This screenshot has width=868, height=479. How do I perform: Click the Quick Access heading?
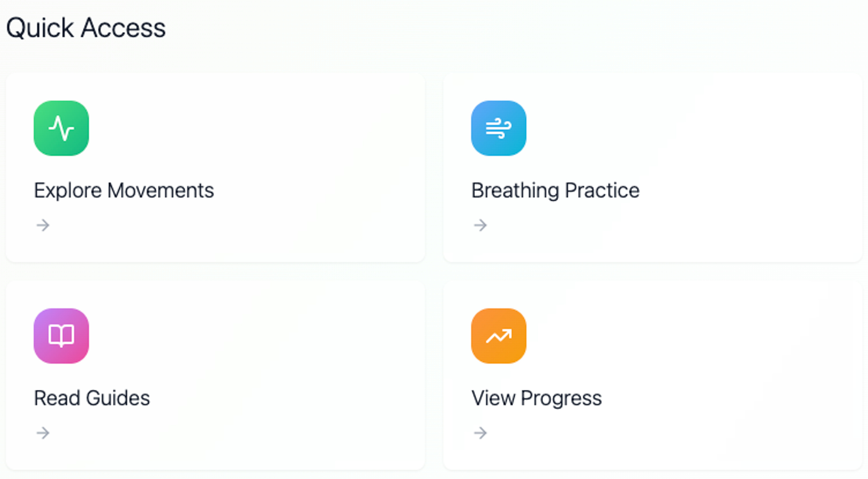click(x=86, y=28)
